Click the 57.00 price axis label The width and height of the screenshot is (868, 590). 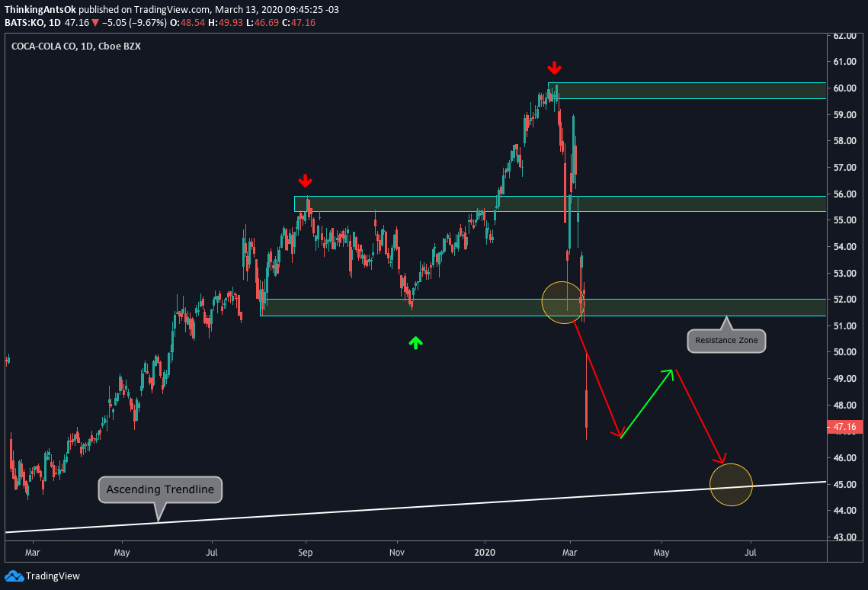(x=844, y=167)
